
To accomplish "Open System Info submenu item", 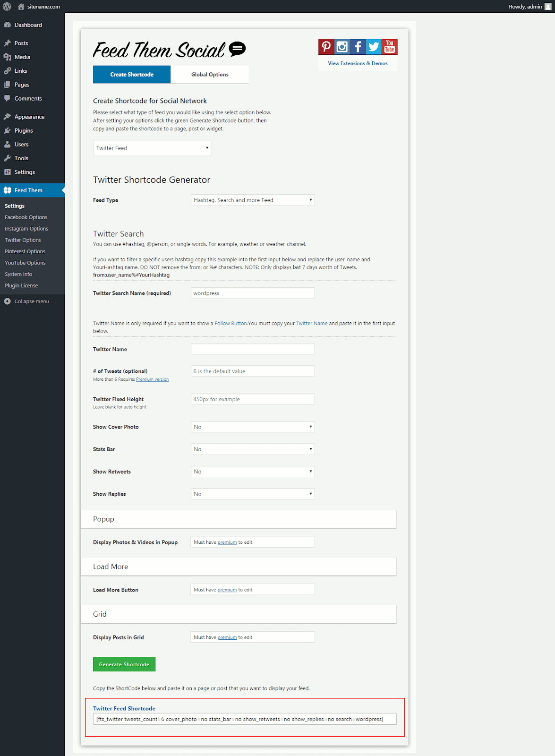I will [18, 274].
